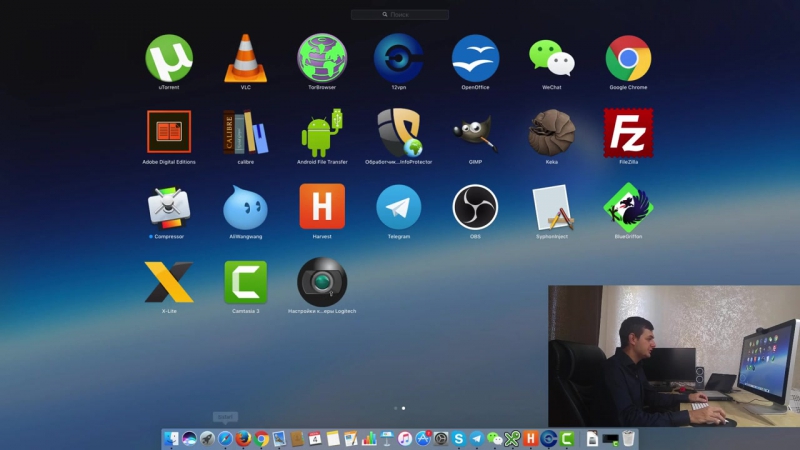Open Chrome from the Dock
This screenshot has height=450, width=800.
tap(261, 439)
